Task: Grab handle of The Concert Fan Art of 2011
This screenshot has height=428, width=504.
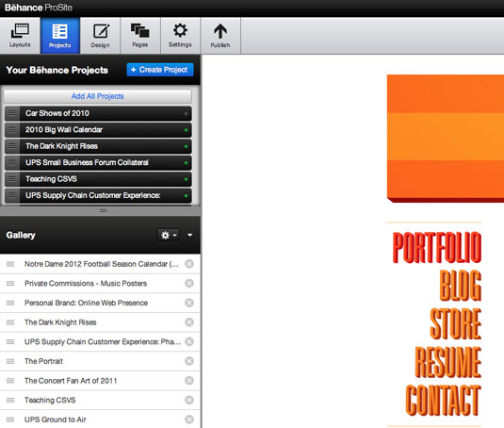Action: [10, 381]
